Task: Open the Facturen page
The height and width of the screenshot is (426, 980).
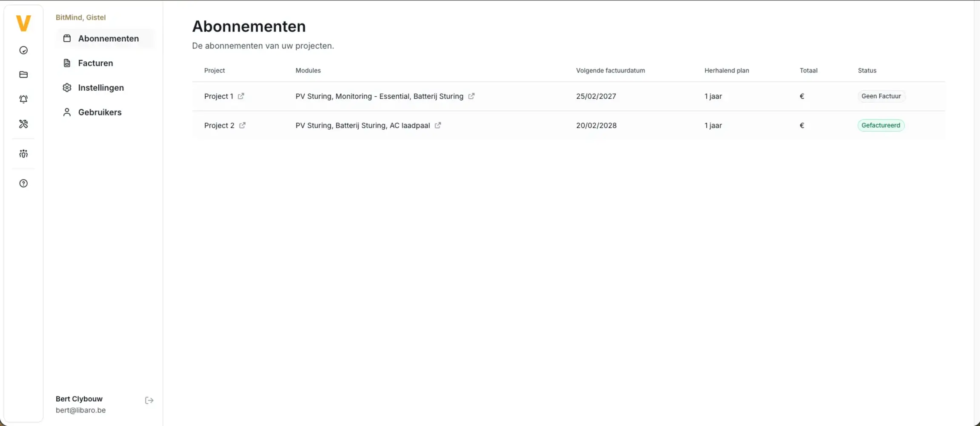Action: click(x=94, y=63)
